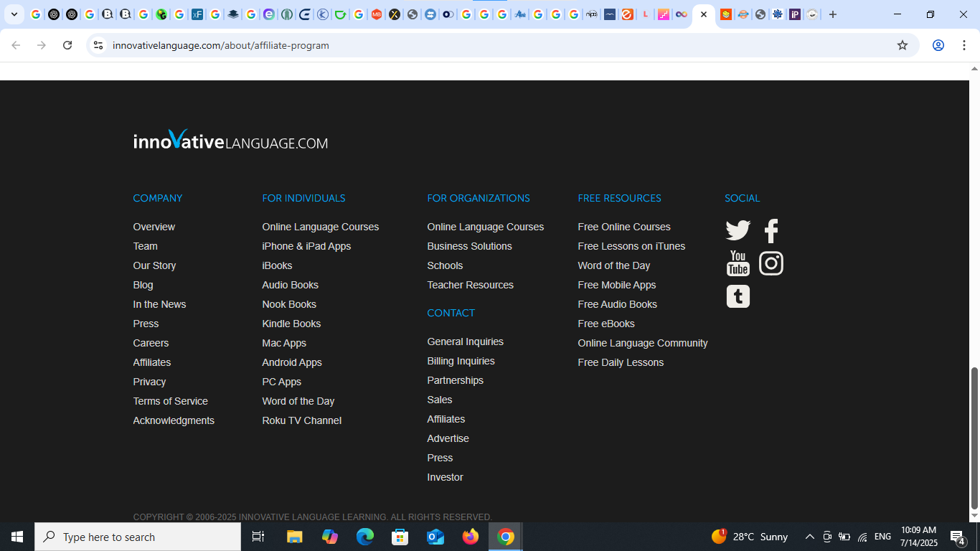Open Task View on the taskbar
Image resolution: width=980 pixels, height=551 pixels.
pyautogui.click(x=258, y=537)
